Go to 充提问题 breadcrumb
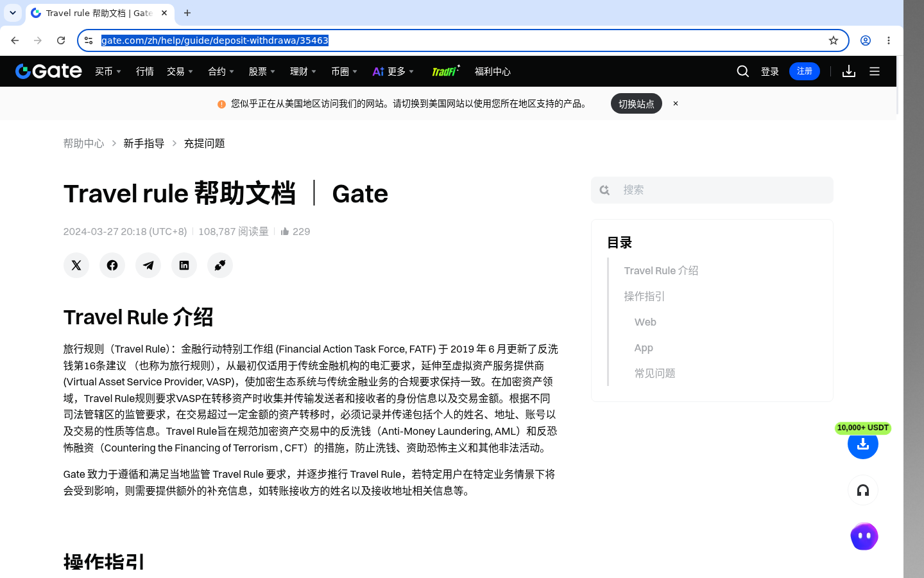The width and height of the screenshot is (924, 578). coord(204,143)
